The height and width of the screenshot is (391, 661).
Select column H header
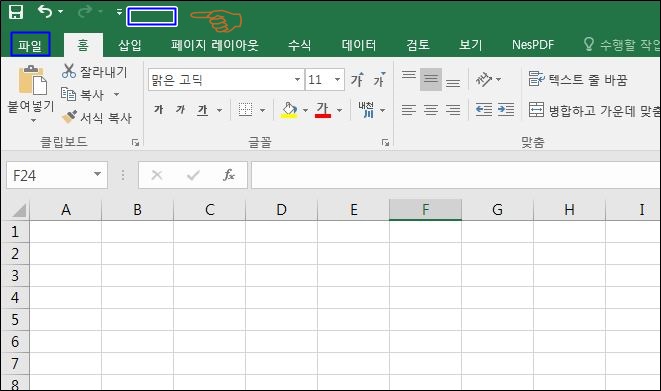570,209
